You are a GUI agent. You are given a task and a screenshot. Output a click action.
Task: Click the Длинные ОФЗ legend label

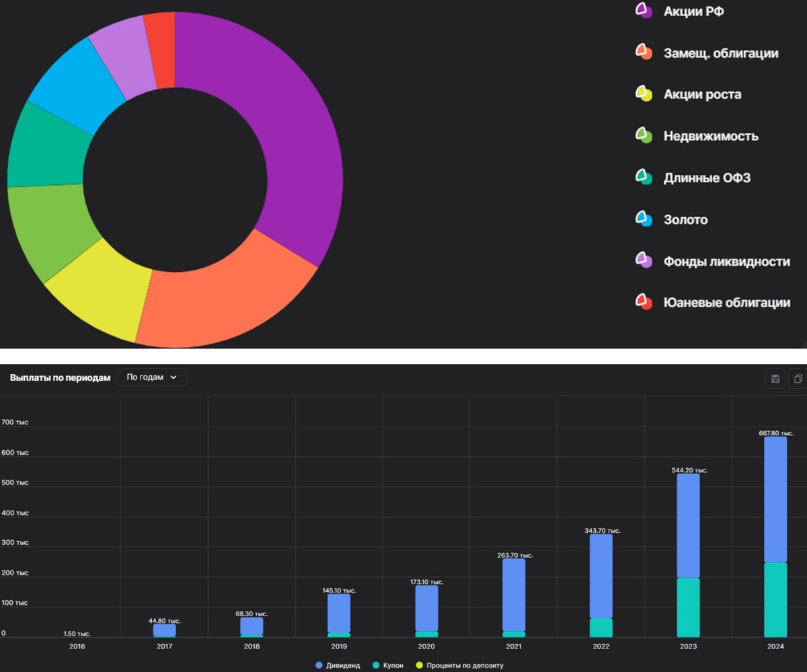(707, 178)
